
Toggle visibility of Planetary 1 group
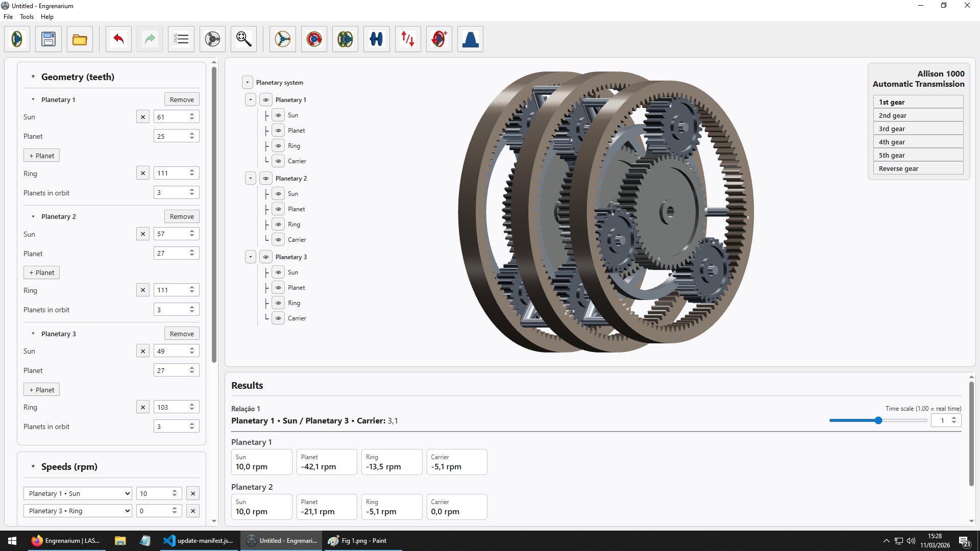tap(266, 100)
